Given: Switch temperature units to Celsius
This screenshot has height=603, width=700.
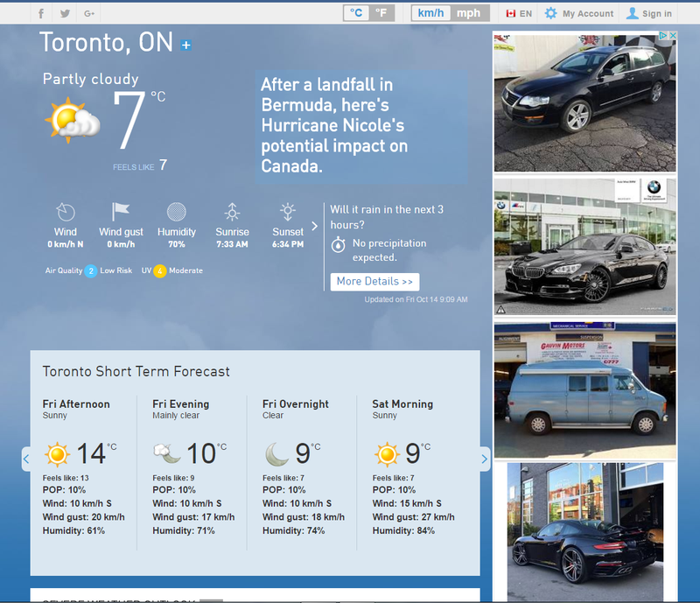Looking at the screenshot, I should pos(356,13).
